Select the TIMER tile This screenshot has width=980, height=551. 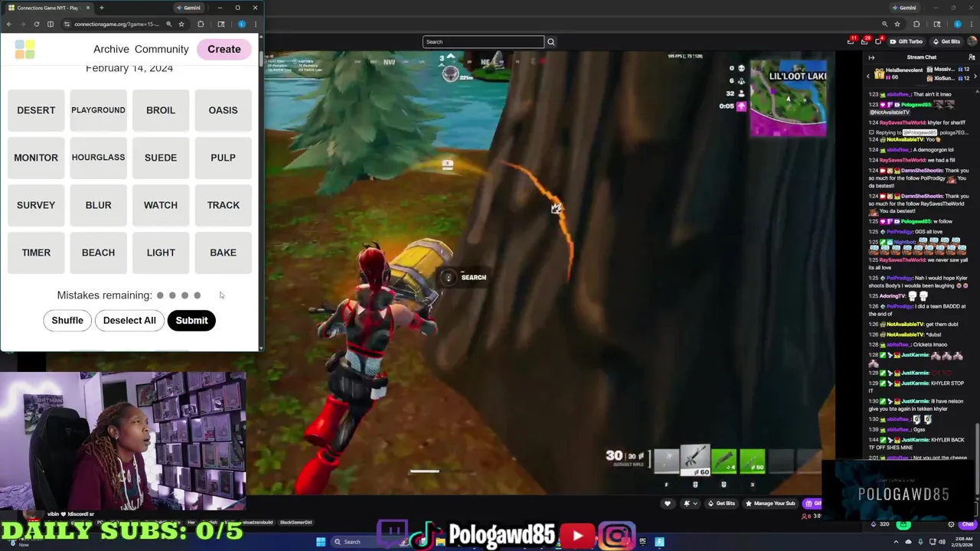coord(36,253)
